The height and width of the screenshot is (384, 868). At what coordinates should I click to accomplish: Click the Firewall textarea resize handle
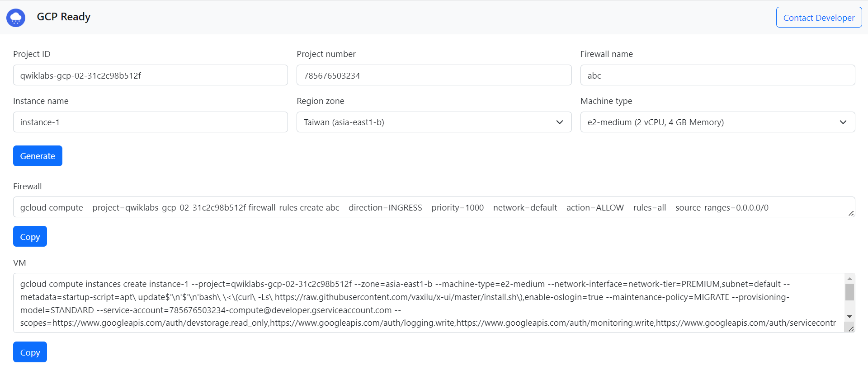[x=851, y=213]
